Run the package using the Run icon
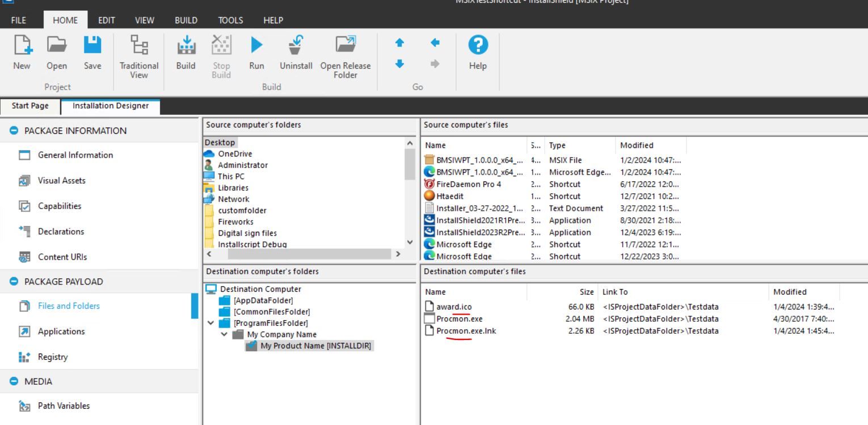 click(256, 51)
